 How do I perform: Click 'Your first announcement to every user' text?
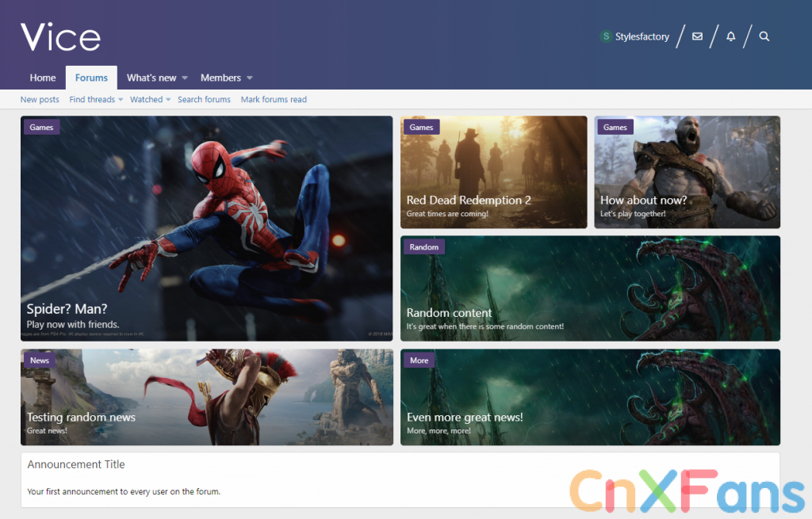pyautogui.click(x=124, y=491)
